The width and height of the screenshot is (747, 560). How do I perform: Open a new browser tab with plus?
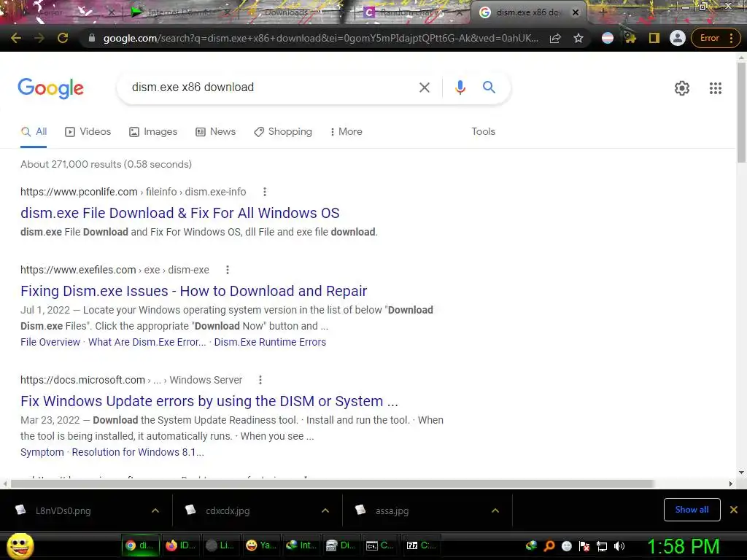[x=603, y=12]
